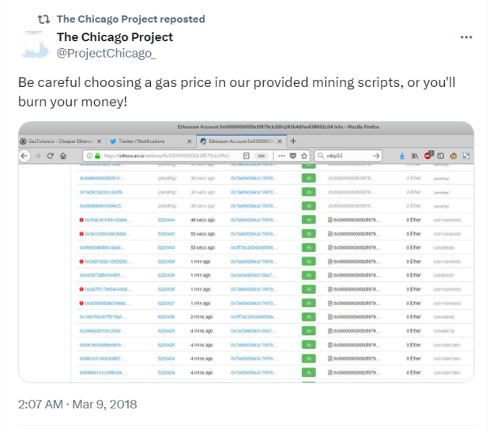Click the Firefox home icon
This screenshot has width=504, height=429.
(63, 156)
